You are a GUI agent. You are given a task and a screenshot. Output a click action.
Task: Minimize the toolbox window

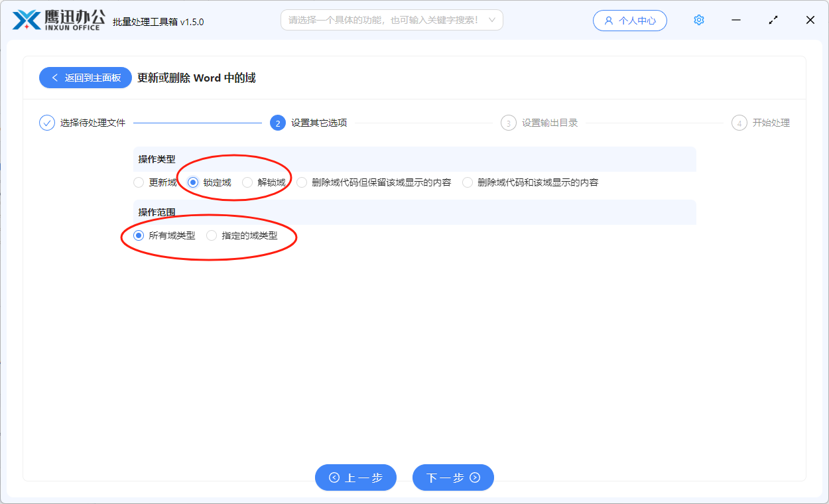pos(736,20)
